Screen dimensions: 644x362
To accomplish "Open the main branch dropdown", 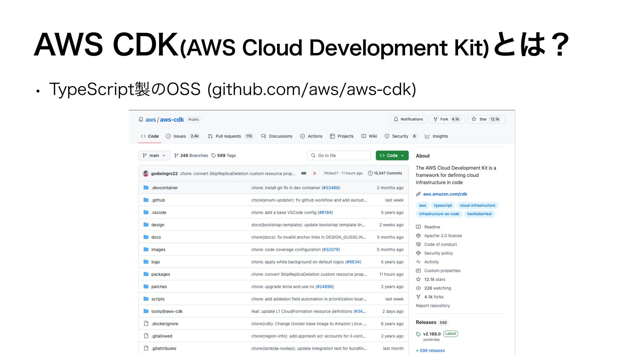I will click(154, 156).
